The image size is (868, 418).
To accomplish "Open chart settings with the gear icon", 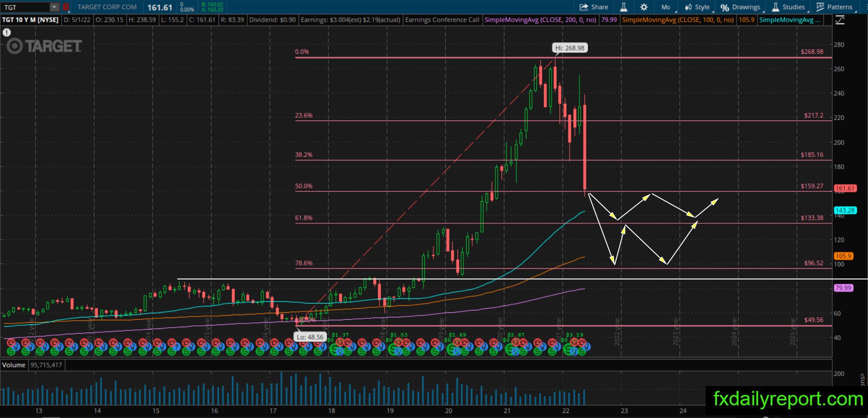I will click(x=644, y=7).
